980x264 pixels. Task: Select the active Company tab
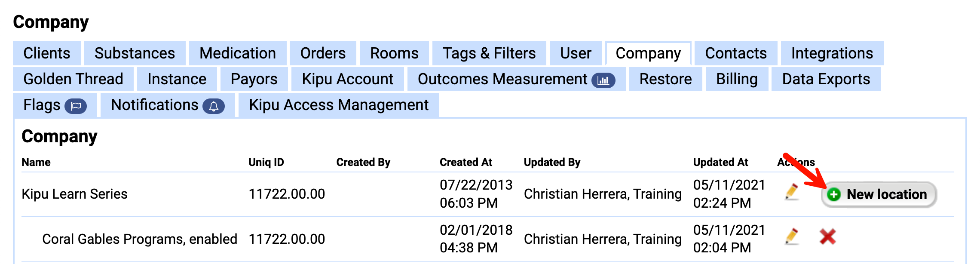tap(649, 53)
